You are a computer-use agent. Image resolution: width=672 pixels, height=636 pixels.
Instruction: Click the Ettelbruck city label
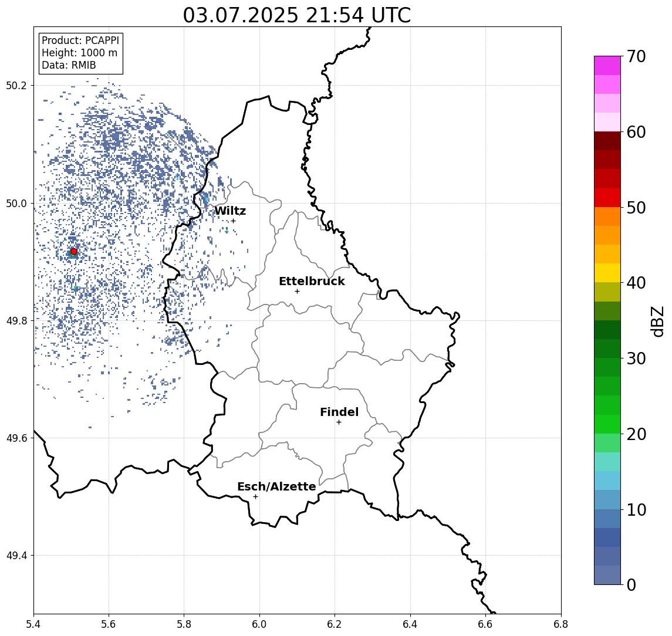point(312,281)
